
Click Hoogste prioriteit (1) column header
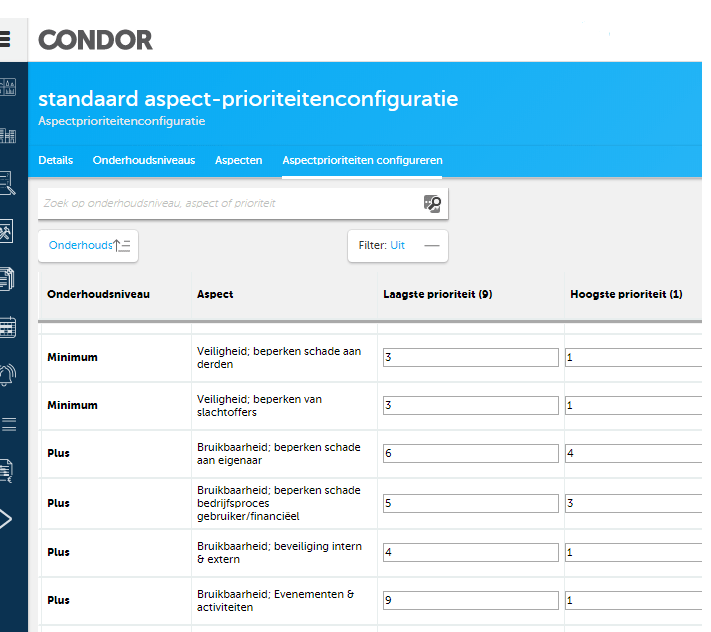(x=626, y=294)
